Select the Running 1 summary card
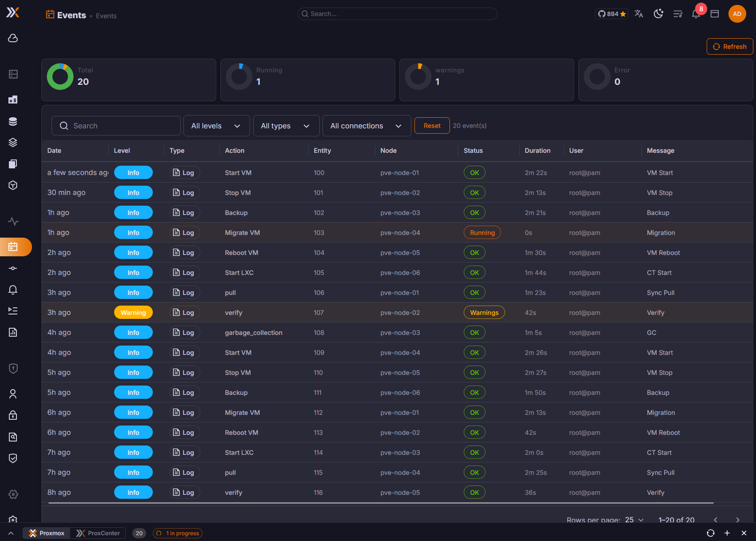756x541 pixels. click(307, 80)
